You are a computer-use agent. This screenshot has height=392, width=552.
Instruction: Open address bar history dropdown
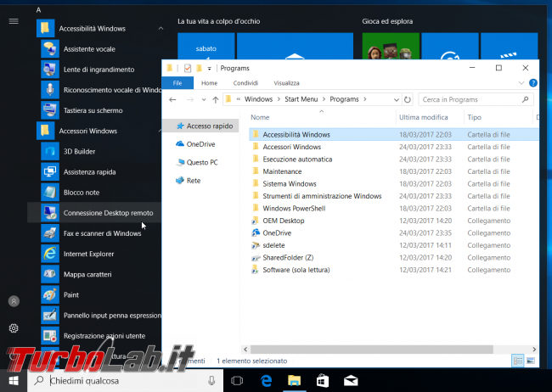[396, 99]
